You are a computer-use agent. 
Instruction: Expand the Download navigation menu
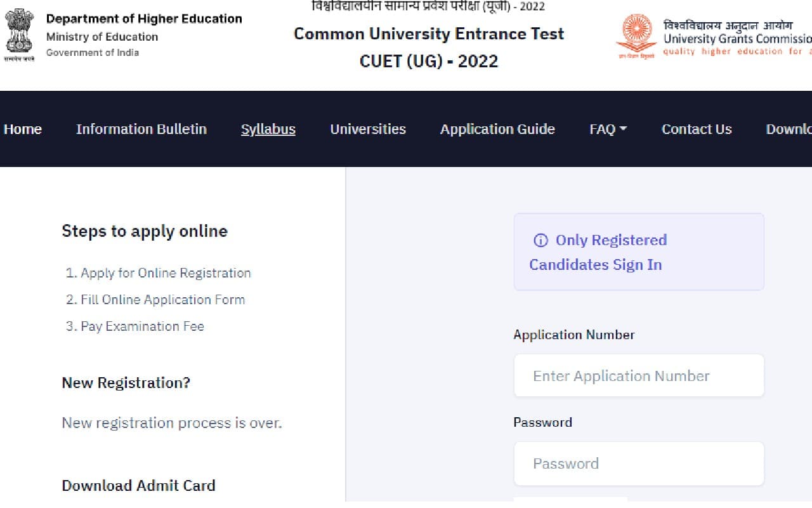(789, 129)
